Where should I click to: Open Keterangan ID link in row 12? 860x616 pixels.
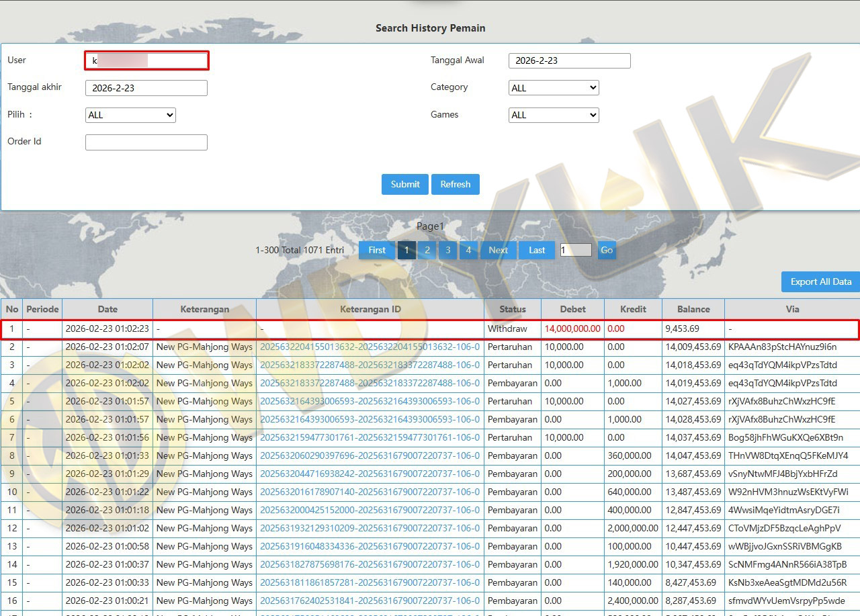tap(370, 529)
